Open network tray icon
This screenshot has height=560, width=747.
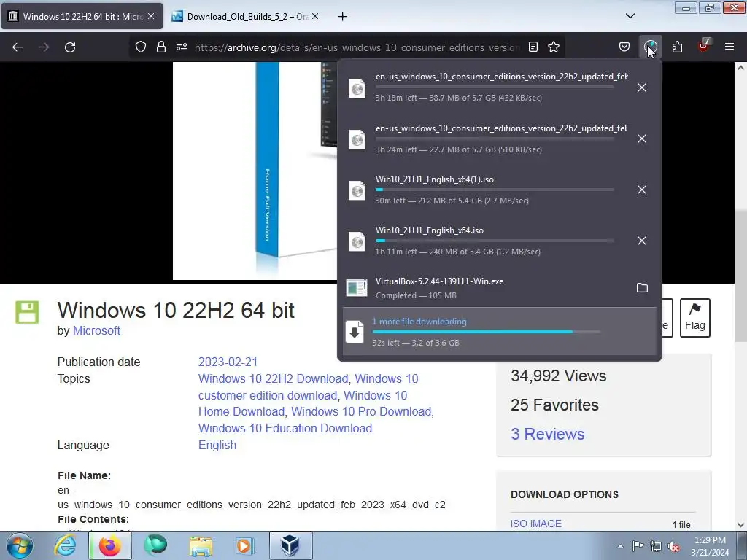tap(656, 546)
